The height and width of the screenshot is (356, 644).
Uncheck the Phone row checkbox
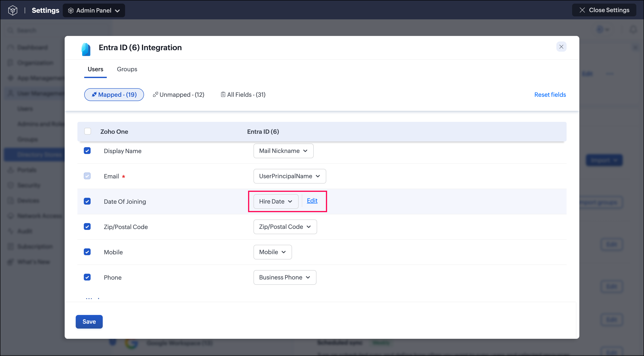87,277
